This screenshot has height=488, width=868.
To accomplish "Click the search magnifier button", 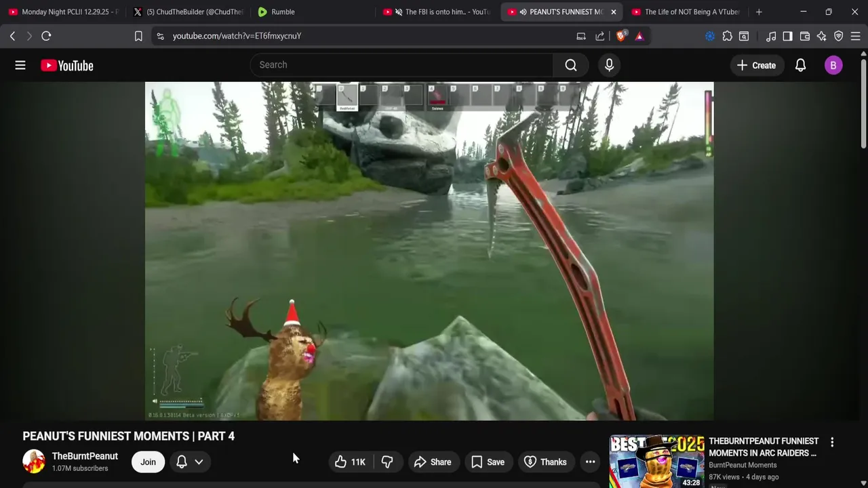I will click(571, 65).
